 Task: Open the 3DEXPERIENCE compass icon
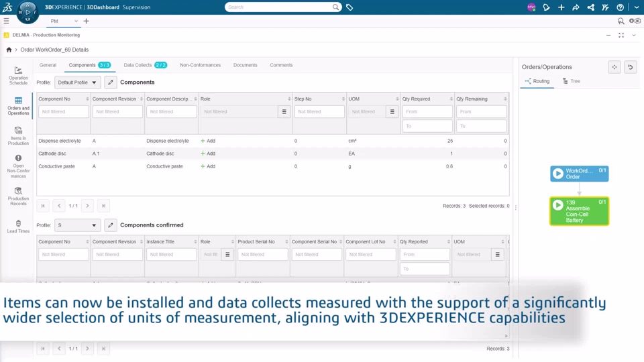pos(28,12)
